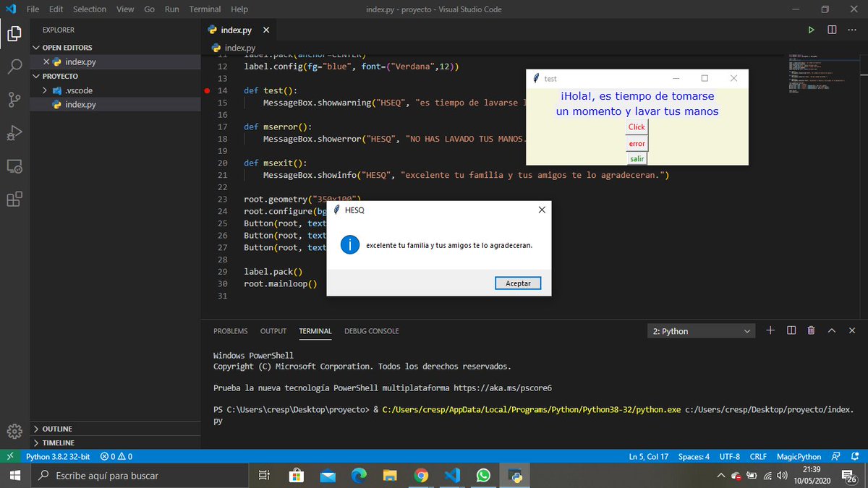This screenshot has height=488, width=868.
Task: Toggle the breakpoint on line 14
Action: point(208,91)
